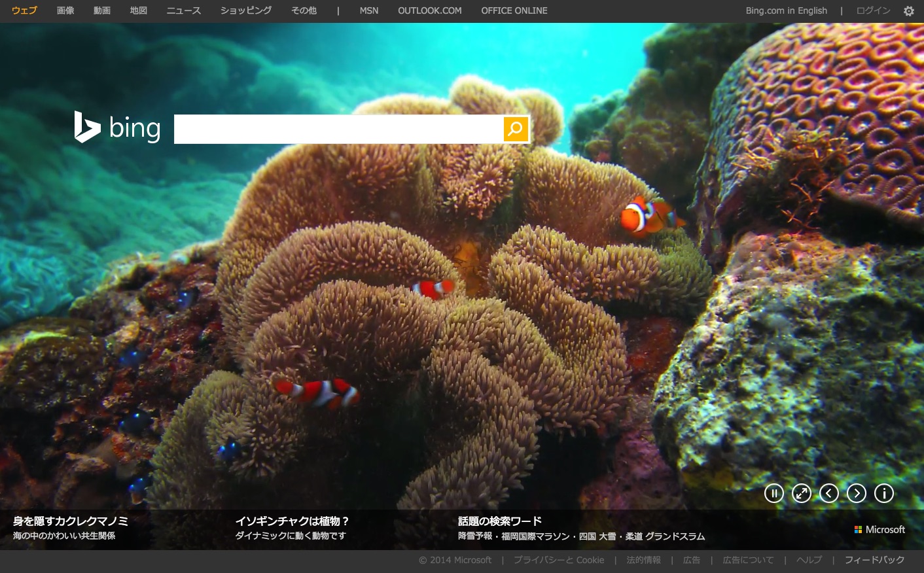Image resolution: width=924 pixels, height=573 pixels.
Task: Select the ニュース tab
Action: 183,11
